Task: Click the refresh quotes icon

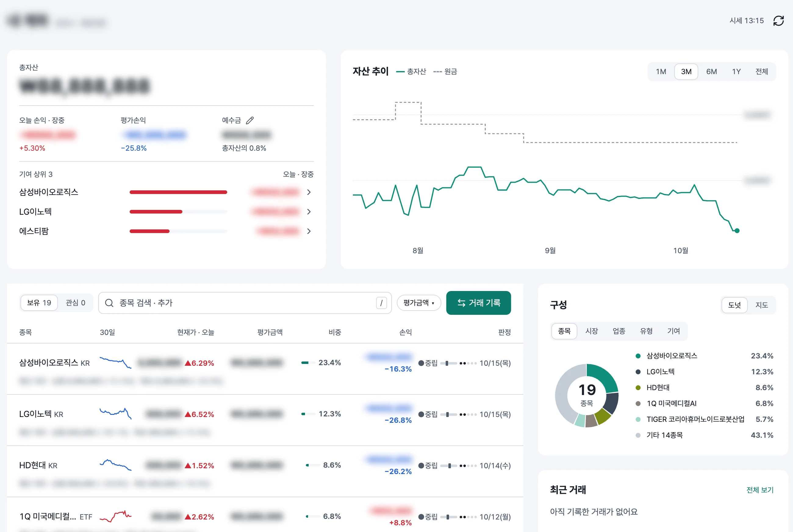Action: (778, 21)
